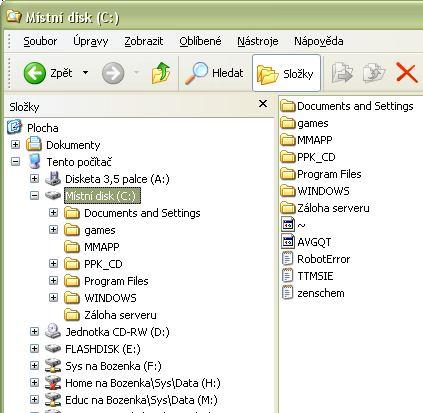Expand the Dokumenty tree node
The height and width of the screenshot is (413, 423).
click(15, 145)
